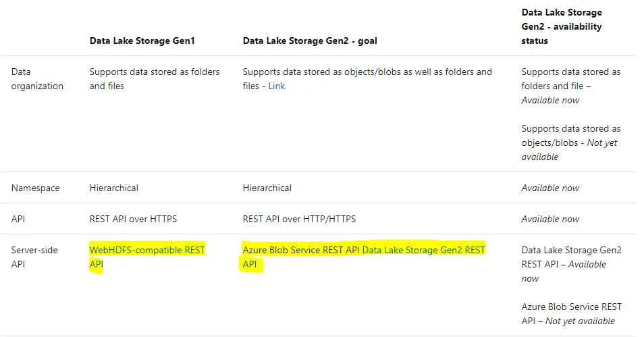Image resolution: width=644 pixels, height=337 pixels.
Task: Click 'Data Lake Storage Gen2 REST API – Available now'
Action: coord(571,264)
